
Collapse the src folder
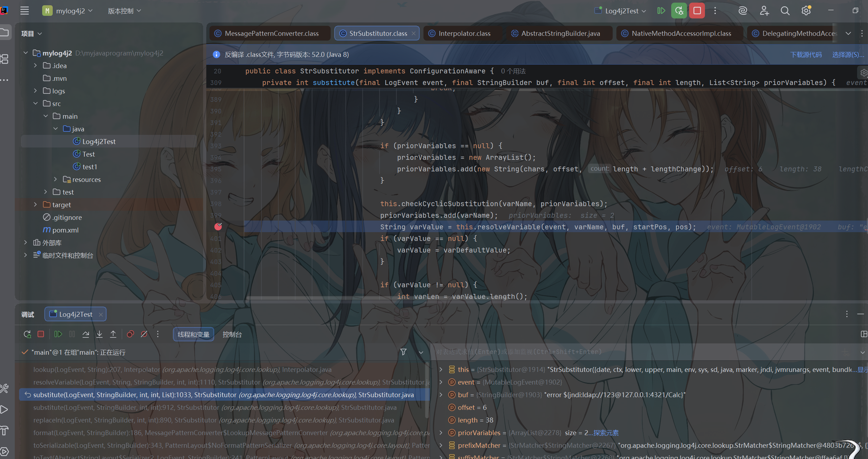tap(35, 104)
